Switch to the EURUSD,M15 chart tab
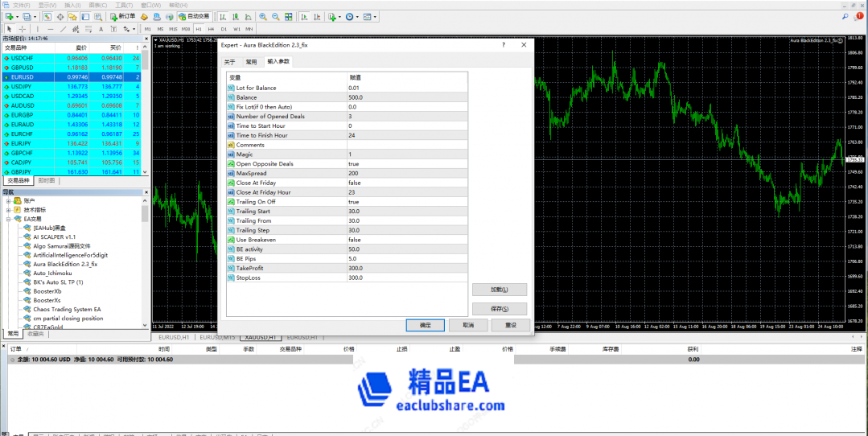The image size is (868, 436). coord(217,336)
